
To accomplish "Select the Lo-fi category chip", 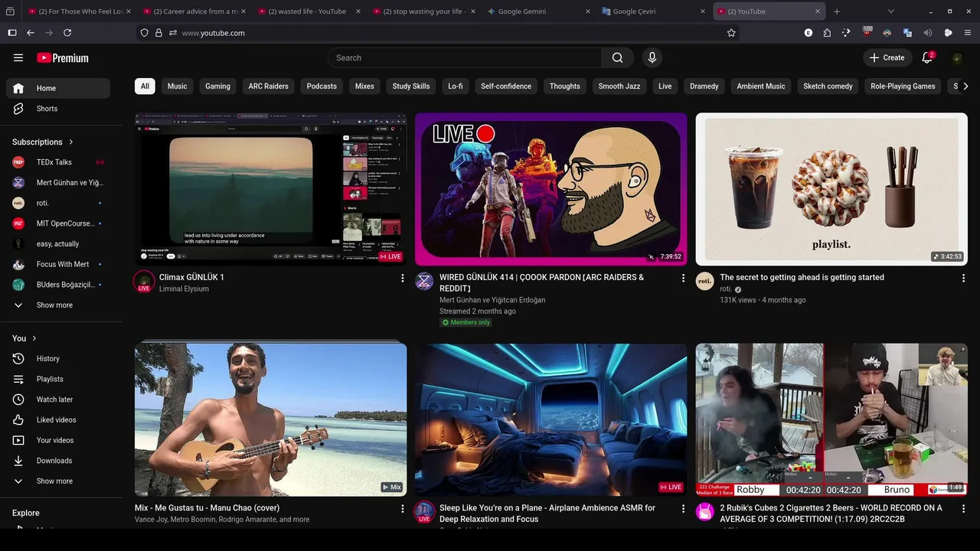I will [456, 86].
